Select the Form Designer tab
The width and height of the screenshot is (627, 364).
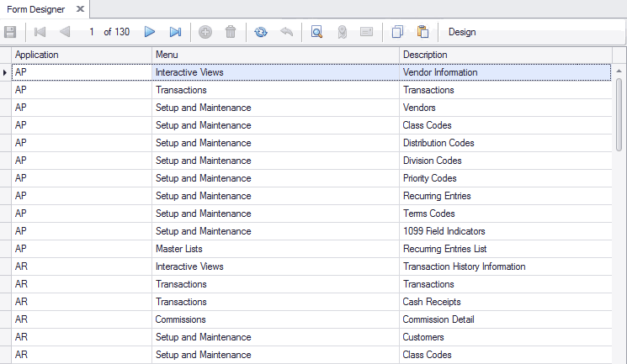pyautogui.click(x=35, y=9)
